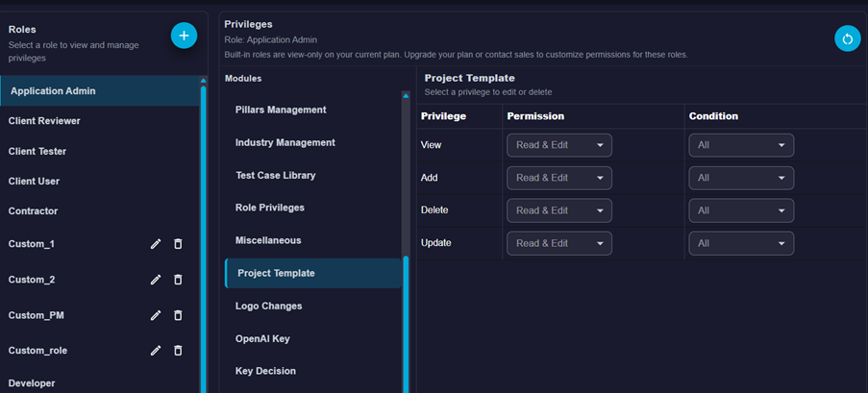Image resolution: width=868 pixels, height=393 pixels.
Task: Click the View privilege row label
Action: coord(432,145)
